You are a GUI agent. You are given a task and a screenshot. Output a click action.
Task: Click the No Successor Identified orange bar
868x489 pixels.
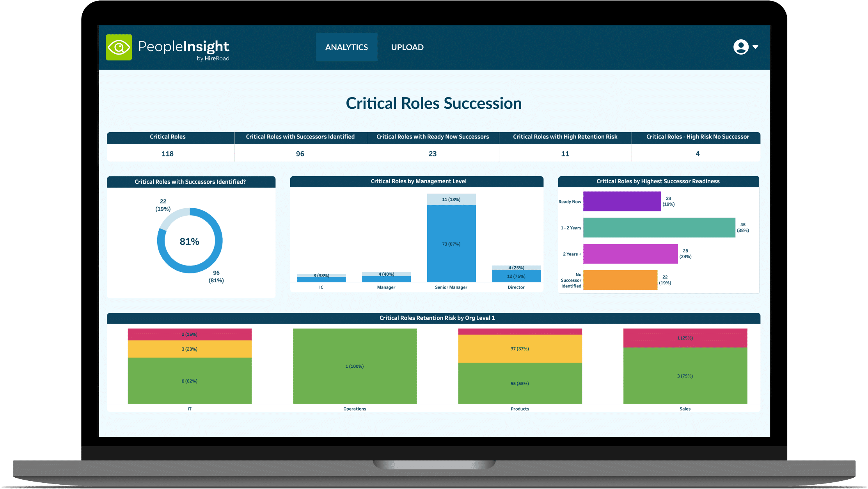click(x=620, y=280)
